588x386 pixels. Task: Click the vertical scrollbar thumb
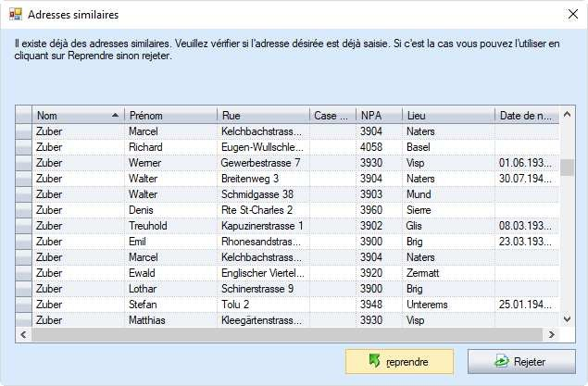pos(567,168)
